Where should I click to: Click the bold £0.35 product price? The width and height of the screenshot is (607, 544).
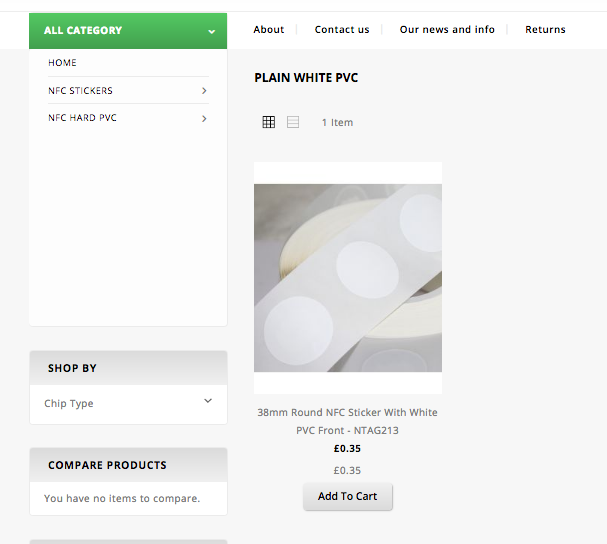347,449
